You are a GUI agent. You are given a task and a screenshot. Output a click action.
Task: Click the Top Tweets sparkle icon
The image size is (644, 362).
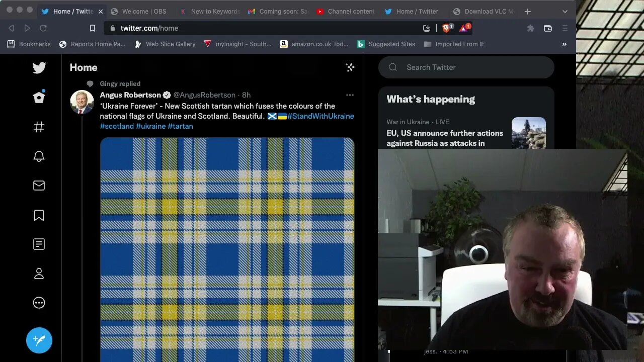tap(350, 67)
